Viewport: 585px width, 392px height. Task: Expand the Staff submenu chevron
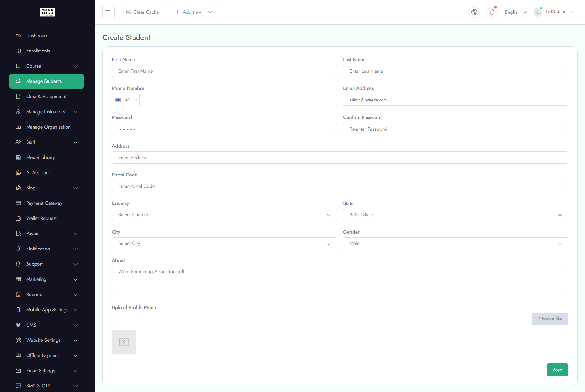tap(76, 142)
